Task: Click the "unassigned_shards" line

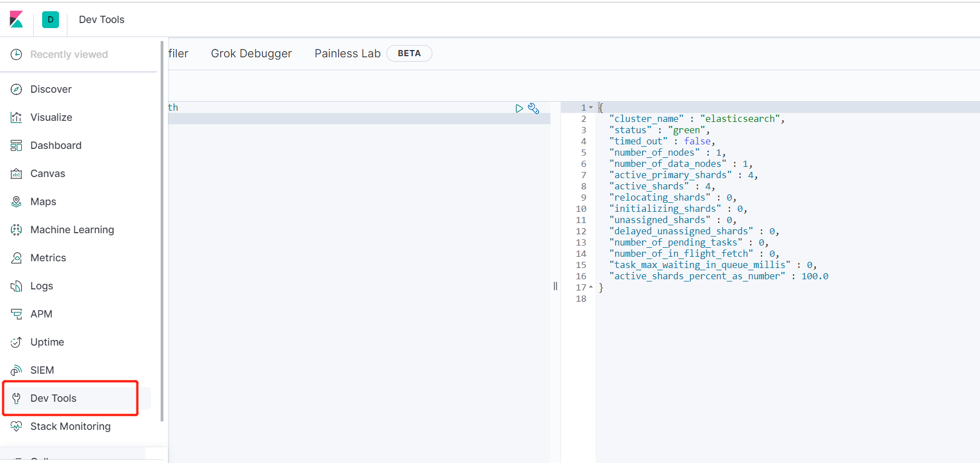Action: 673,220
